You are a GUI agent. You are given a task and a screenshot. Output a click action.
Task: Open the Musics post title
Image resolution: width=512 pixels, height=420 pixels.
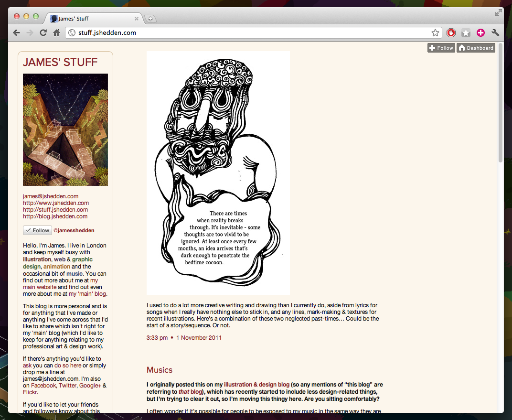coord(160,370)
